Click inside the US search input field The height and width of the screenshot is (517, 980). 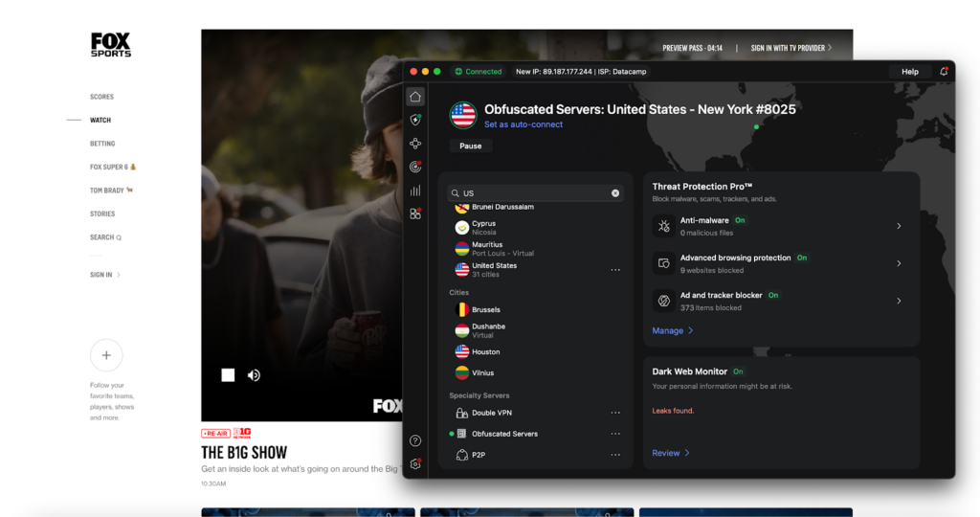pos(535,193)
